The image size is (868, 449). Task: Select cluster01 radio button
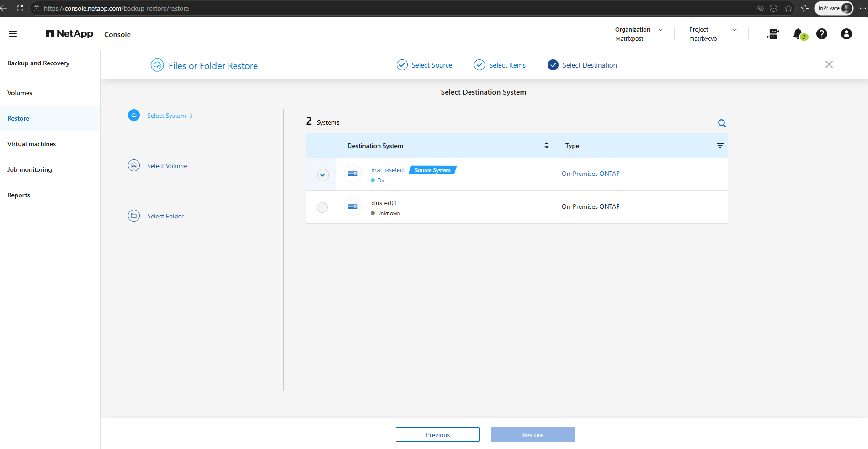[x=322, y=207]
